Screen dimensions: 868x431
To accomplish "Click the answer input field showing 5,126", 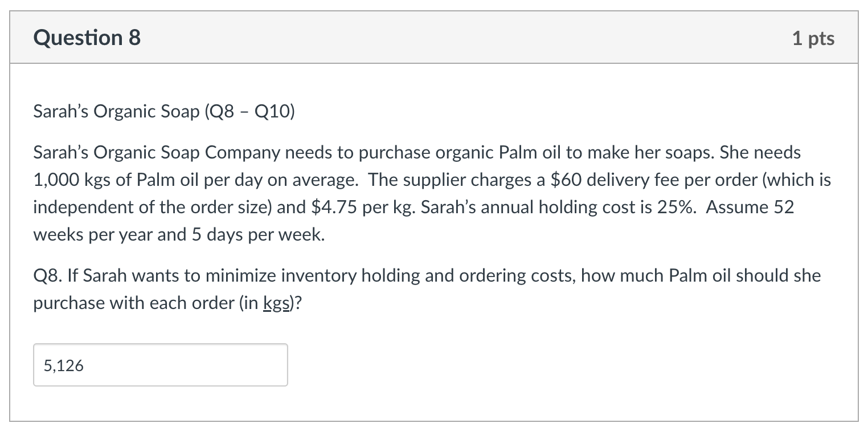I will pos(160,365).
